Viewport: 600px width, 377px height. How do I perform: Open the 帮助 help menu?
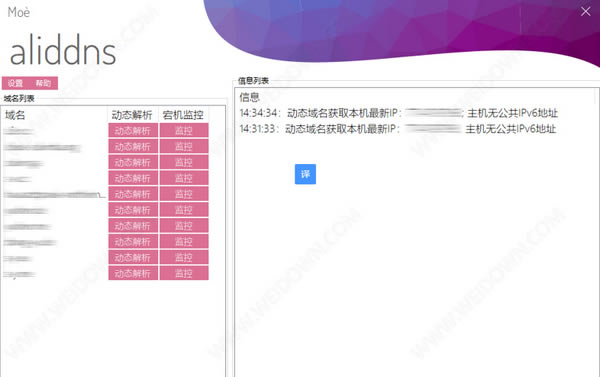[43, 83]
